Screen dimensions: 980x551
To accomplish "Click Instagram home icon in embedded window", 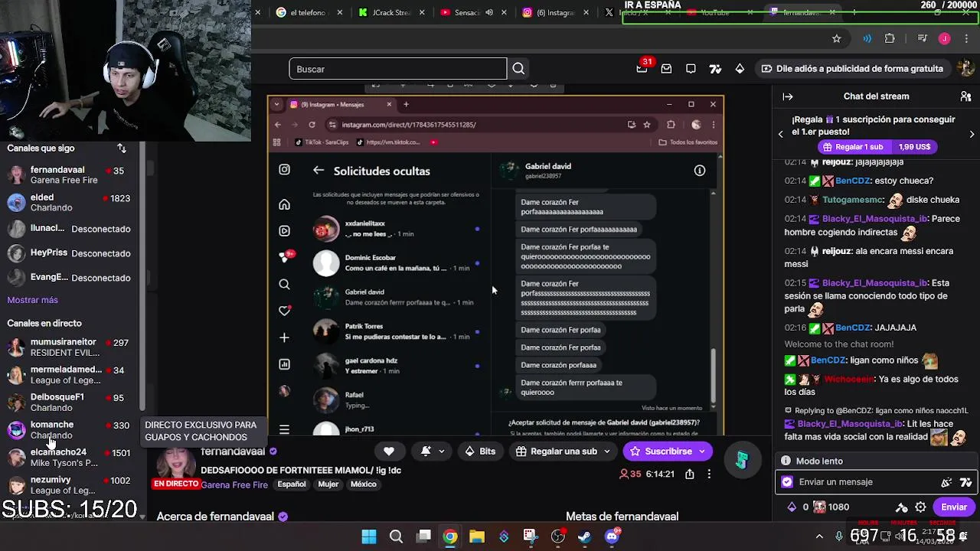I will [284, 204].
